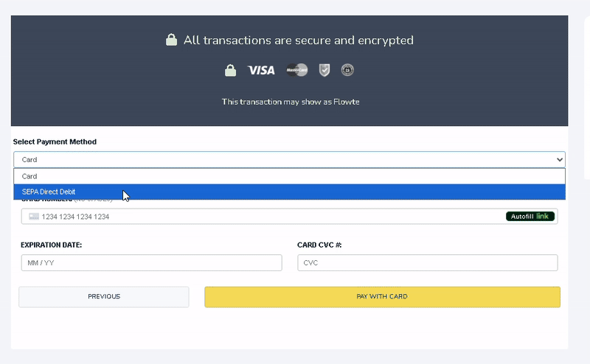Click the VISA logo
The height and width of the screenshot is (364, 590).
coord(261,70)
